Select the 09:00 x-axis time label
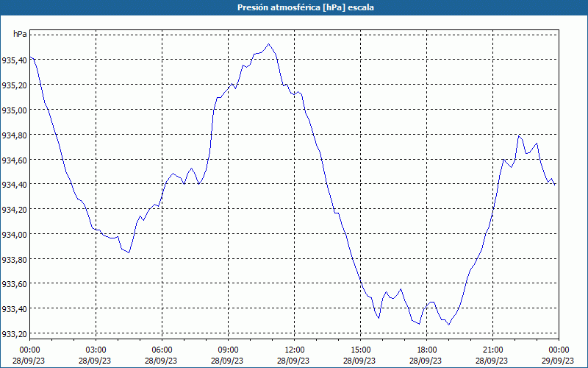This screenshot has width=588, height=368. [228, 350]
